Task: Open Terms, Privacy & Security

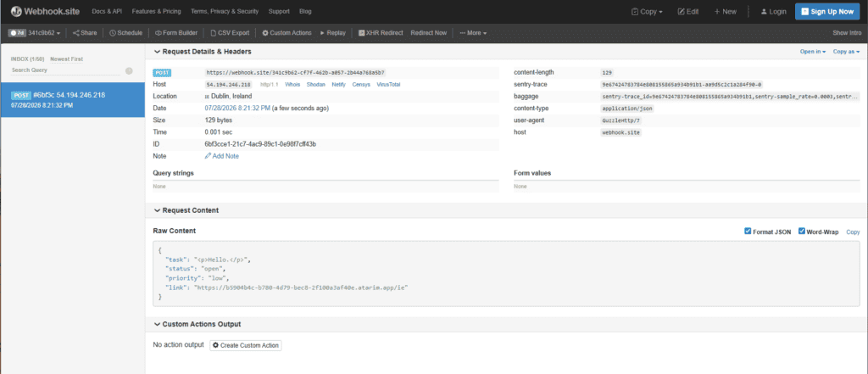Action: coord(225,11)
